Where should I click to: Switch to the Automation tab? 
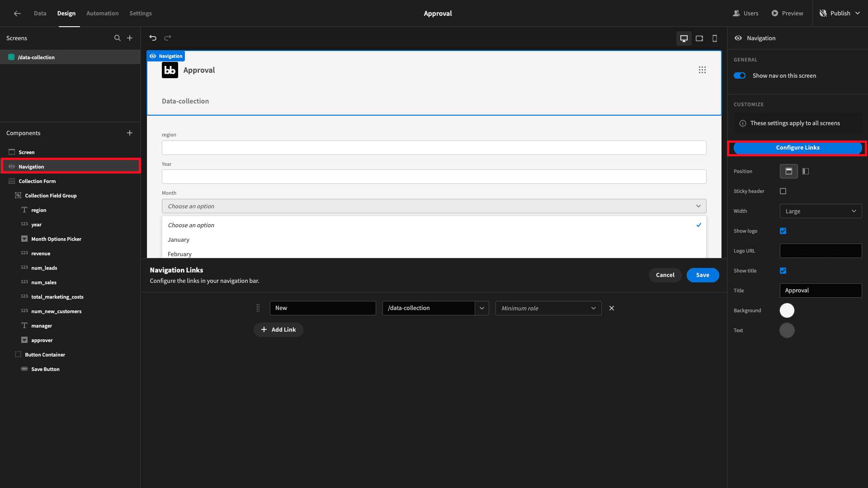coord(103,14)
